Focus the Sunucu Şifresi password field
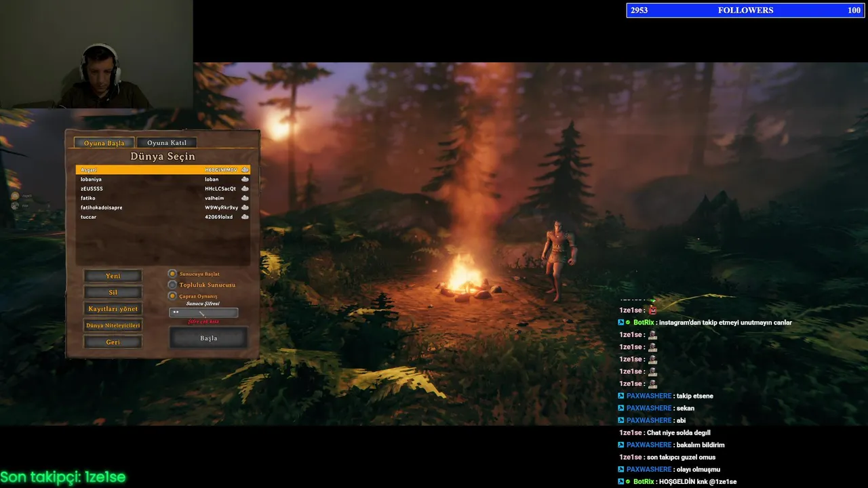Screen dimensions: 868x488 click(x=203, y=312)
